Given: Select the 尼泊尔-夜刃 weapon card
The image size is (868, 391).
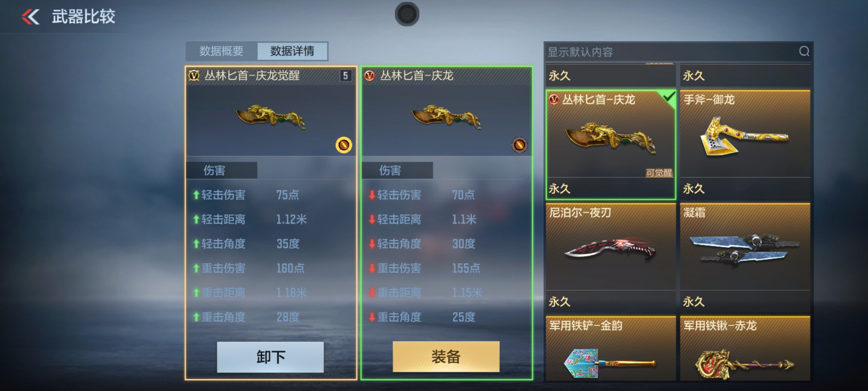Looking at the screenshot, I should pos(611,258).
